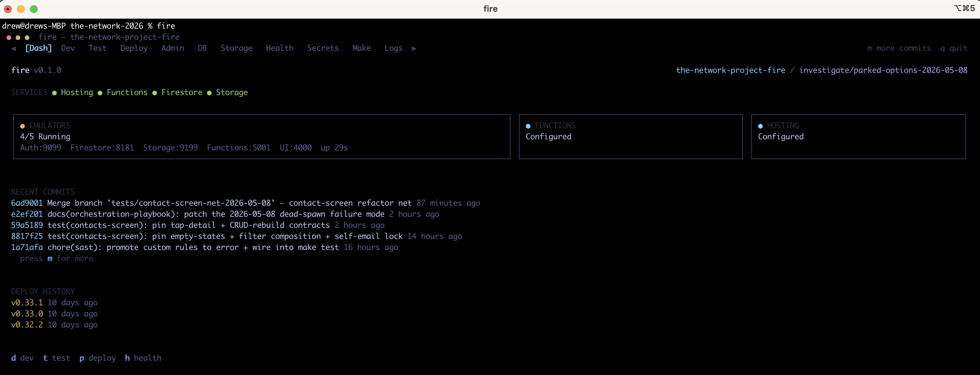This screenshot has width=980, height=375.
Task: Click deploy version v0.32.2
Action: point(27,324)
